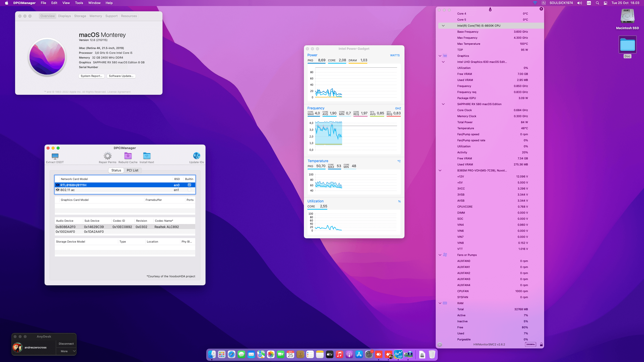This screenshot has height=362, width=644.
Task: Click the Update IDs globe icon
Action: (x=197, y=156)
